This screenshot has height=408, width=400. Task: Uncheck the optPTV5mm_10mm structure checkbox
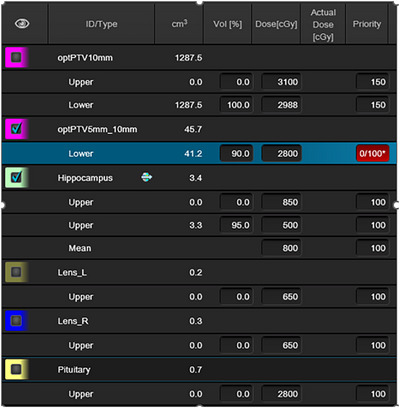16,129
